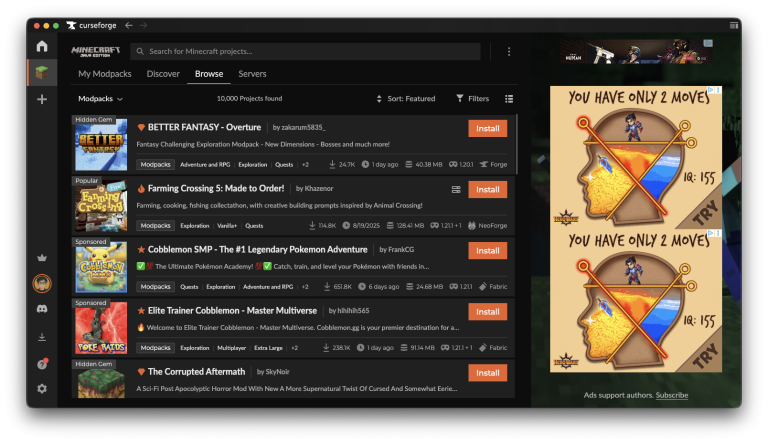Open the Cobblemon SMP thumbnail
The height and width of the screenshot is (443, 768).
coord(101,267)
